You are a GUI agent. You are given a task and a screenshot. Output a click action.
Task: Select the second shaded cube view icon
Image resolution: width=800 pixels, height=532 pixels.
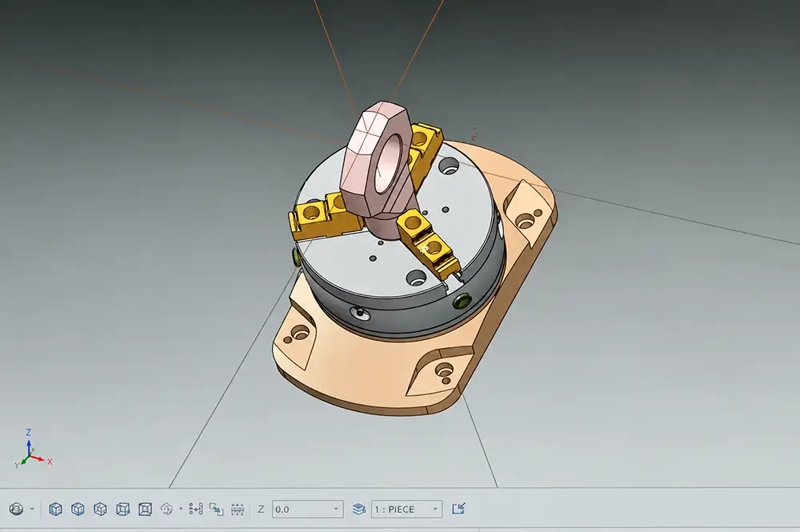pos(78,509)
